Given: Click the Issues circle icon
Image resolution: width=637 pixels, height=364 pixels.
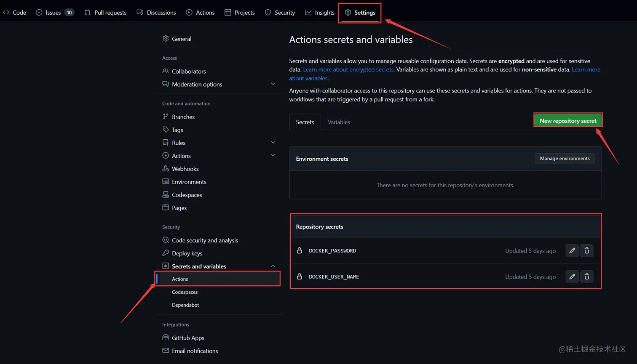Looking at the screenshot, I should (x=39, y=13).
